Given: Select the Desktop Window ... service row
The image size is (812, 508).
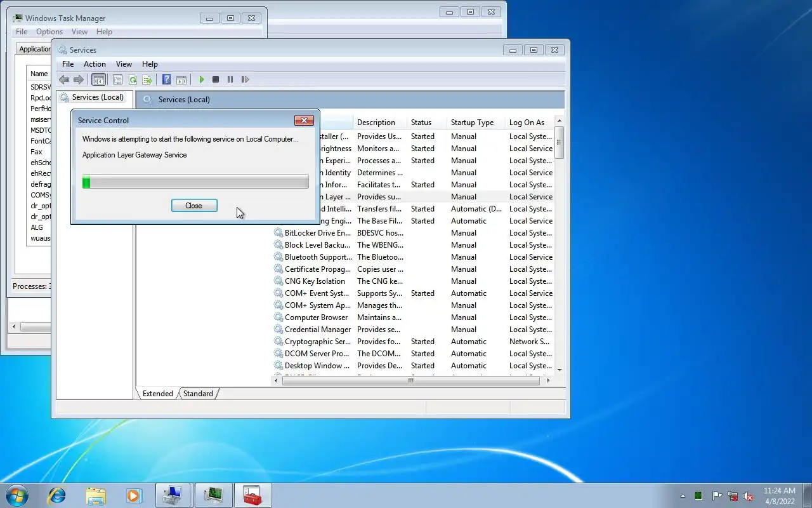Looking at the screenshot, I should [412, 366].
